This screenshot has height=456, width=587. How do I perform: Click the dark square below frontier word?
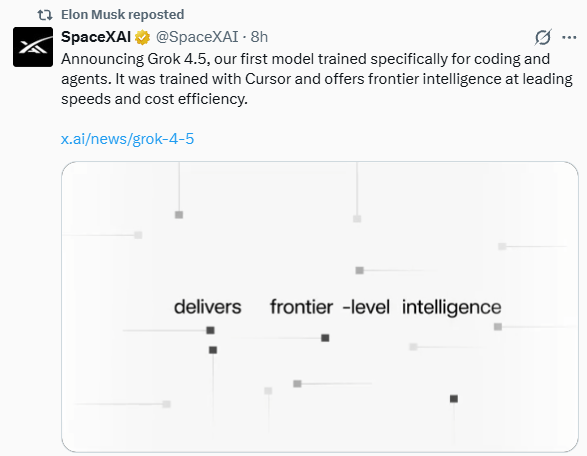pos(325,338)
